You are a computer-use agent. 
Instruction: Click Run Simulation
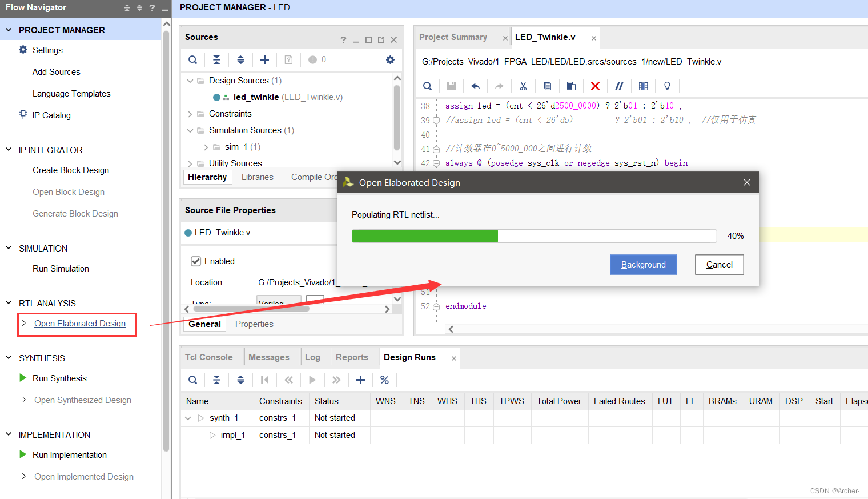point(61,269)
